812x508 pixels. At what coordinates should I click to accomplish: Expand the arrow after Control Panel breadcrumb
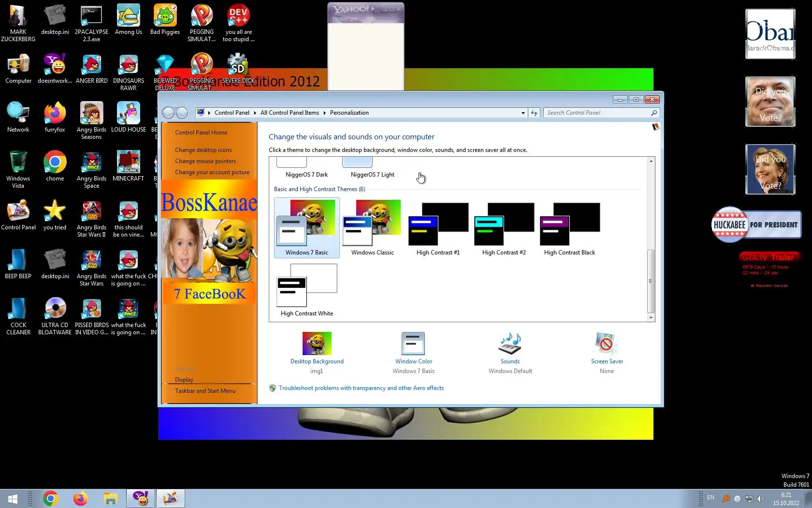tap(255, 113)
